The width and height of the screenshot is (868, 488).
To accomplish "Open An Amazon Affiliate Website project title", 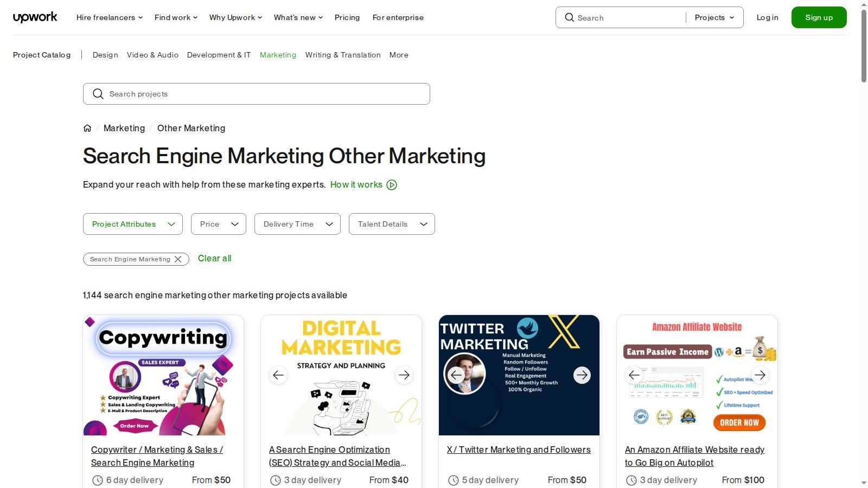I will click(694, 456).
